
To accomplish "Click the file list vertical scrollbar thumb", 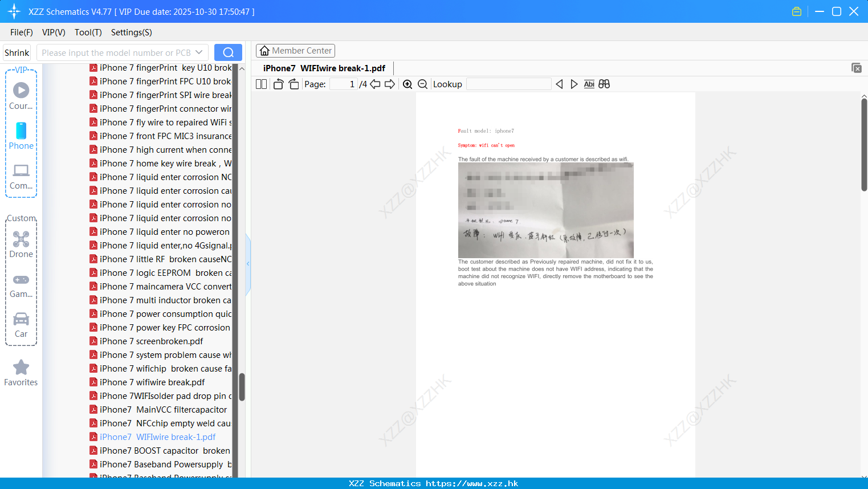I will (242, 387).
